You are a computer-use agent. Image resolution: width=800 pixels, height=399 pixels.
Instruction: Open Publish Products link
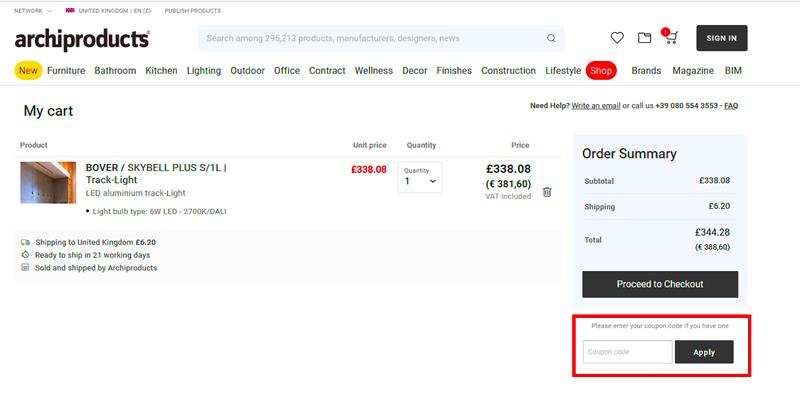pyautogui.click(x=192, y=11)
